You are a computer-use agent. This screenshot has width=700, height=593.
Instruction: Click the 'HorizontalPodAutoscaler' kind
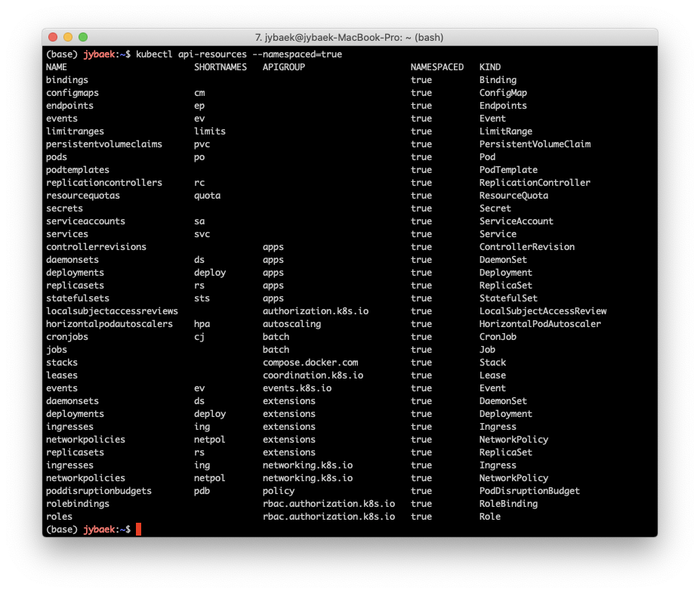click(540, 324)
